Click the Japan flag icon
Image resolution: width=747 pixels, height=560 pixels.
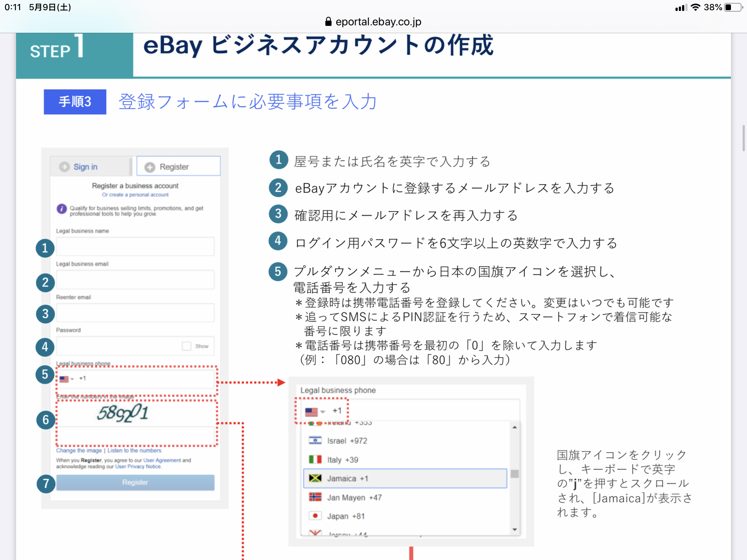(315, 516)
